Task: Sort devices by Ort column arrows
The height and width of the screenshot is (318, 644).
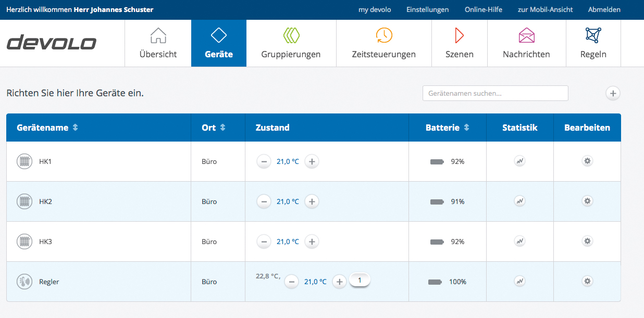Action: coord(223,128)
